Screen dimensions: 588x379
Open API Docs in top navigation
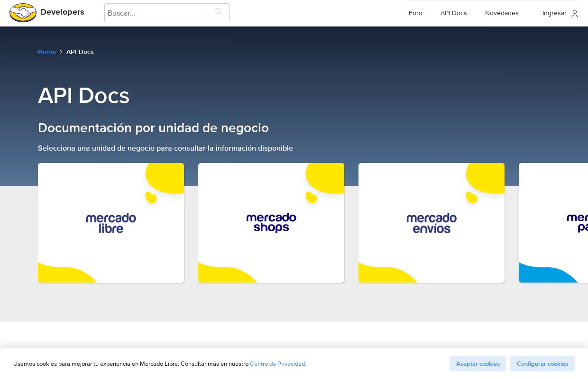point(453,13)
